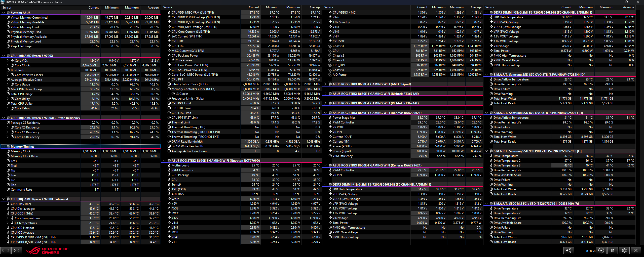Click the thermometer icon beside Drive Temperature 3
The image size is (644, 257).
491,165
